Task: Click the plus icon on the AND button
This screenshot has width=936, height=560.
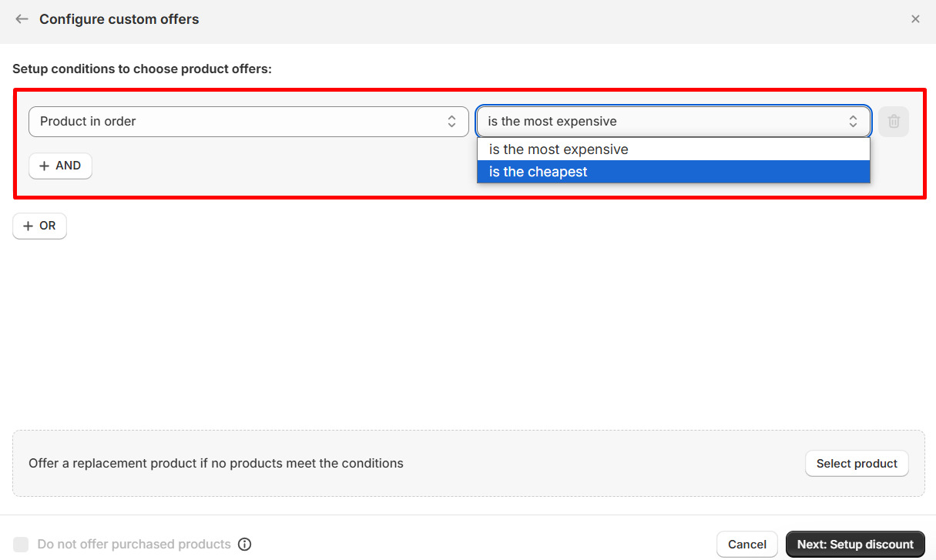Action: pos(45,166)
